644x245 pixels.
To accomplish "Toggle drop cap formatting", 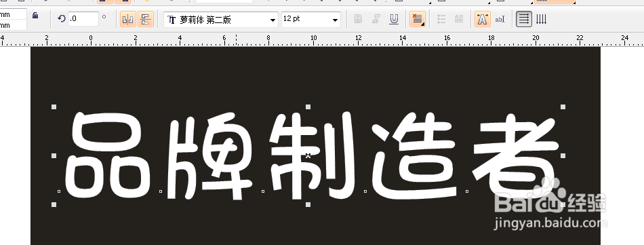I will pos(459,19).
